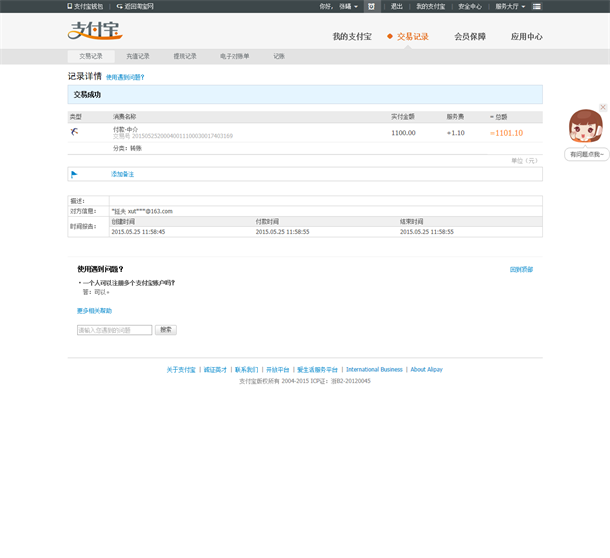610x558 pixels.
Task: Click 支付宝钱包 mobile wallet link
Action: pyautogui.click(x=85, y=6)
